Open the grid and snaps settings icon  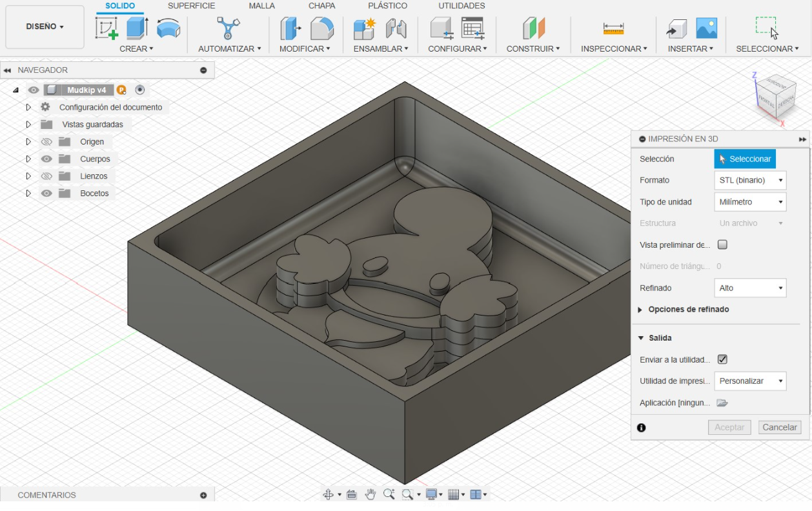tap(453, 494)
